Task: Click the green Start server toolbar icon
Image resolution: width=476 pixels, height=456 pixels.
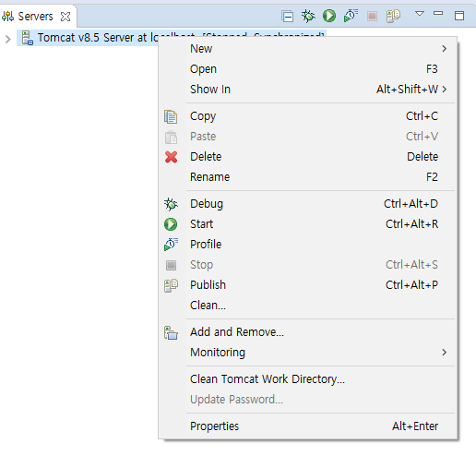Action: tap(329, 16)
